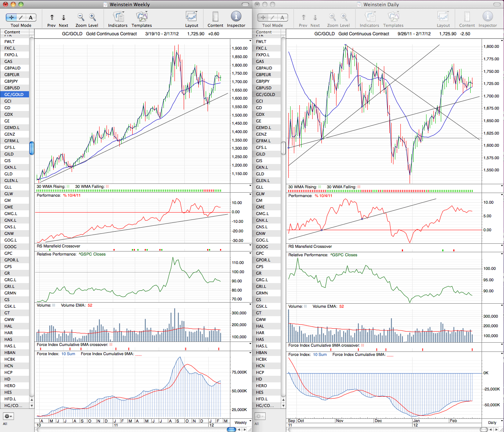Click Content header in Daily sidebar
The image size is (504, 432).
(x=266, y=32)
